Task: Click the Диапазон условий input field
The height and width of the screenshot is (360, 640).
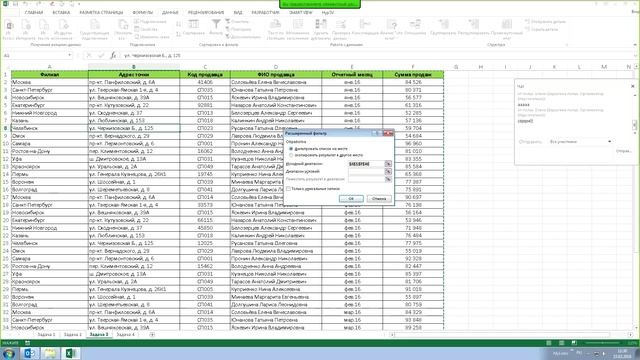Action: point(367,171)
